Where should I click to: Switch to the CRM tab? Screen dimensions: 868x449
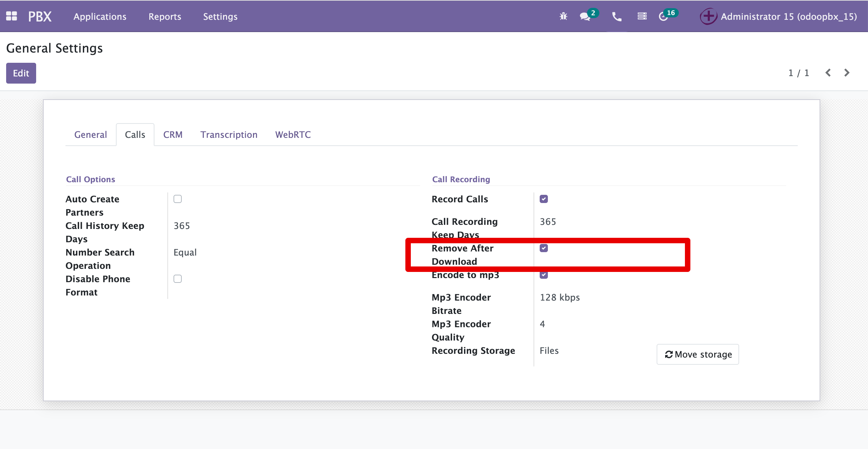point(173,135)
